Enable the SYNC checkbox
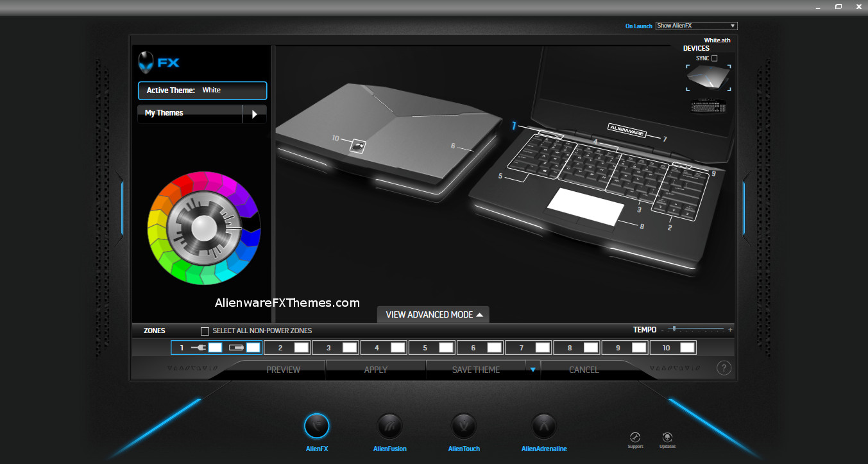868x464 pixels. (715, 58)
